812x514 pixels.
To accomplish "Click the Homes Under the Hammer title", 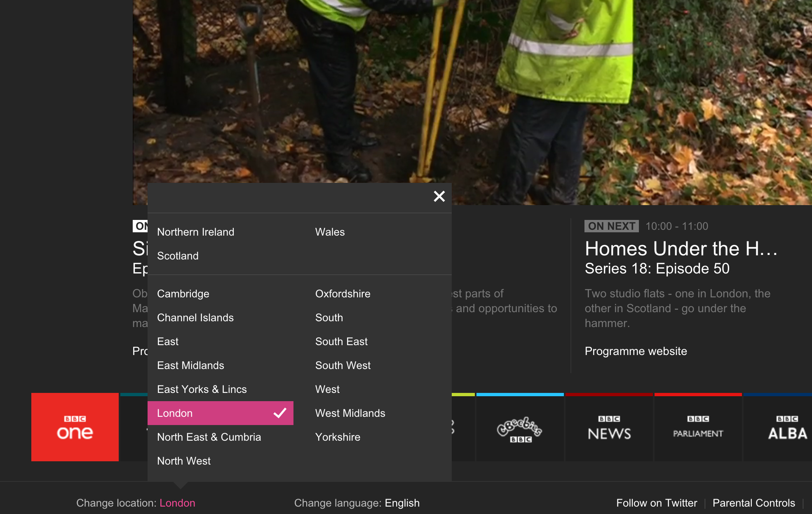I will (x=681, y=249).
